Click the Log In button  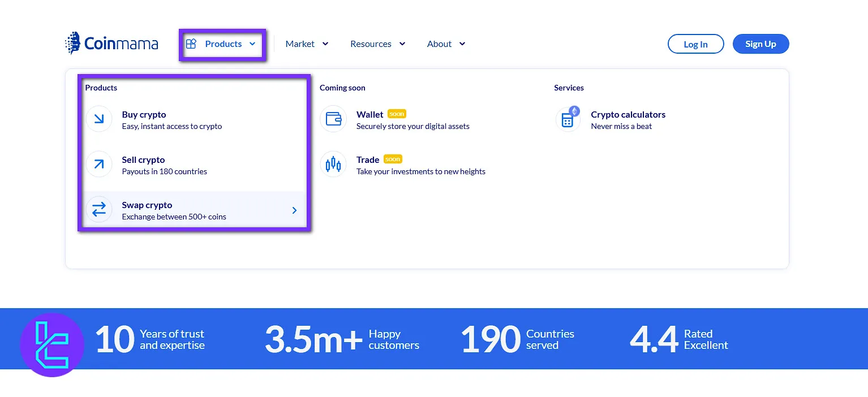tap(695, 44)
